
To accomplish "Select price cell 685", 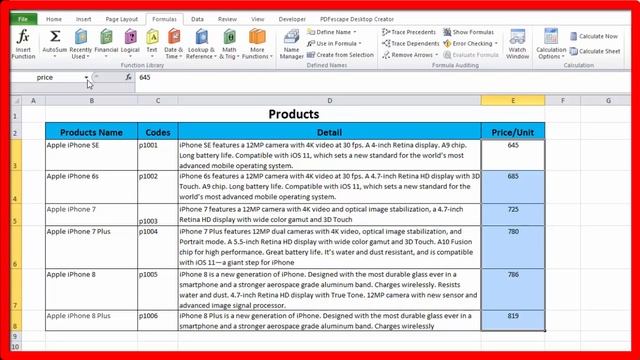I will (513, 187).
